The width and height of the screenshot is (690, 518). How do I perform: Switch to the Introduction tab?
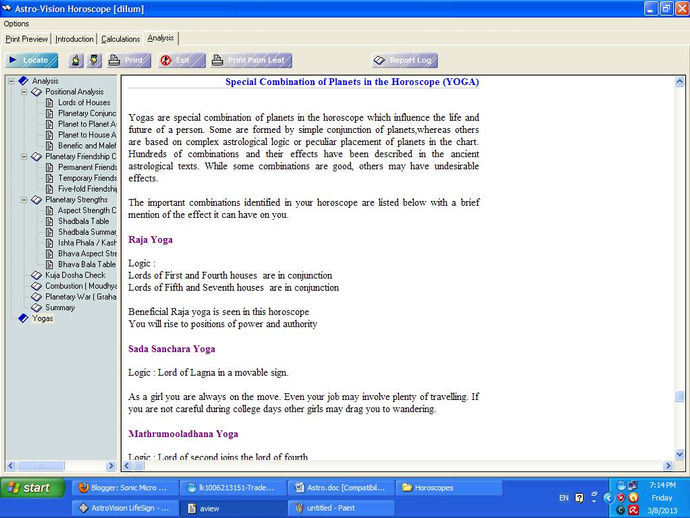click(74, 39)
